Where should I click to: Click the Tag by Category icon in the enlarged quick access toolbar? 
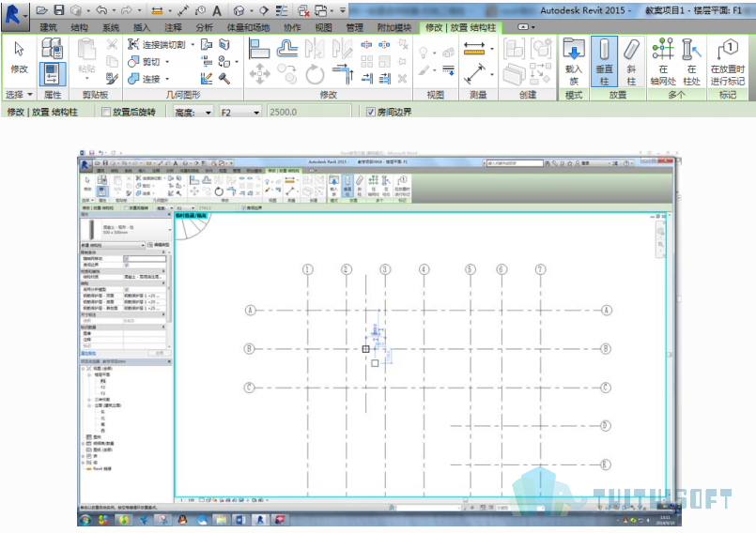pyautogui.click(x=200, y=10)
